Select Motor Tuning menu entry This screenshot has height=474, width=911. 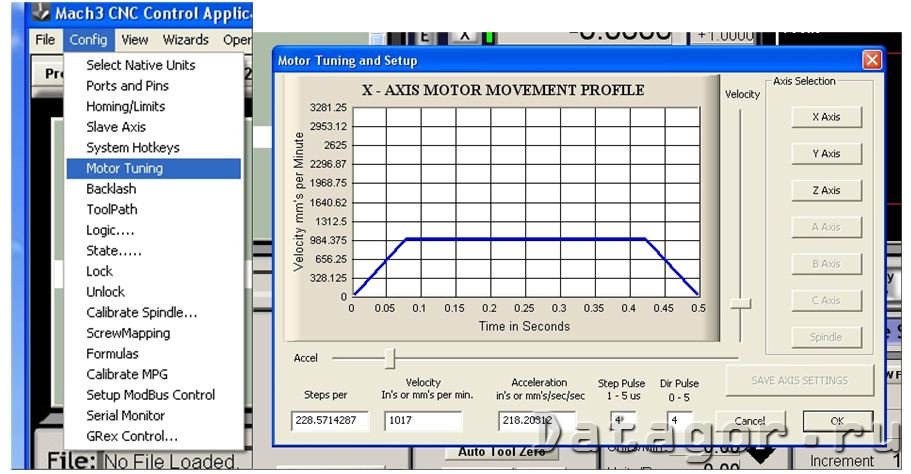tap(153, 168)
